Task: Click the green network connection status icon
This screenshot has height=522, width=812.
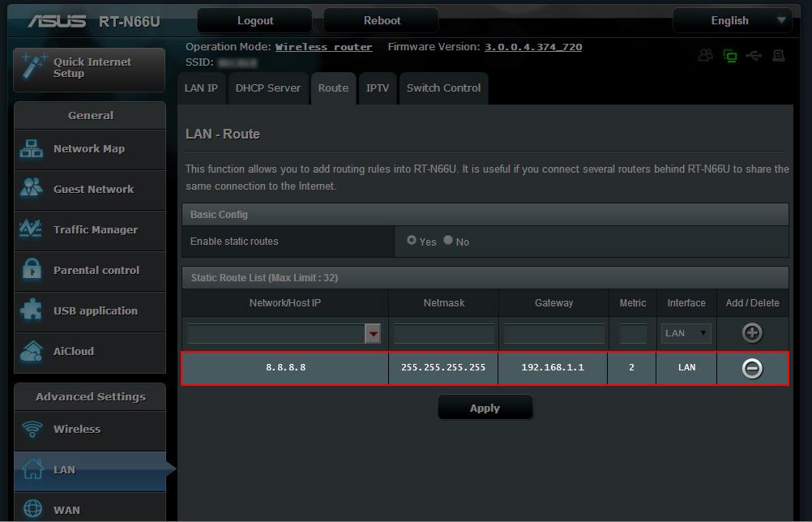Action: [x=729, y=55]
